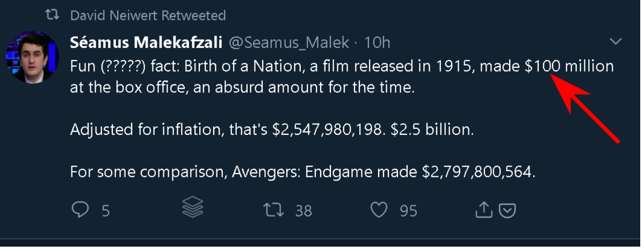This screenshot has width=644, height=252.
Task: Open the tweet via the 10h timestamp
Action: [x=377, y=42]
